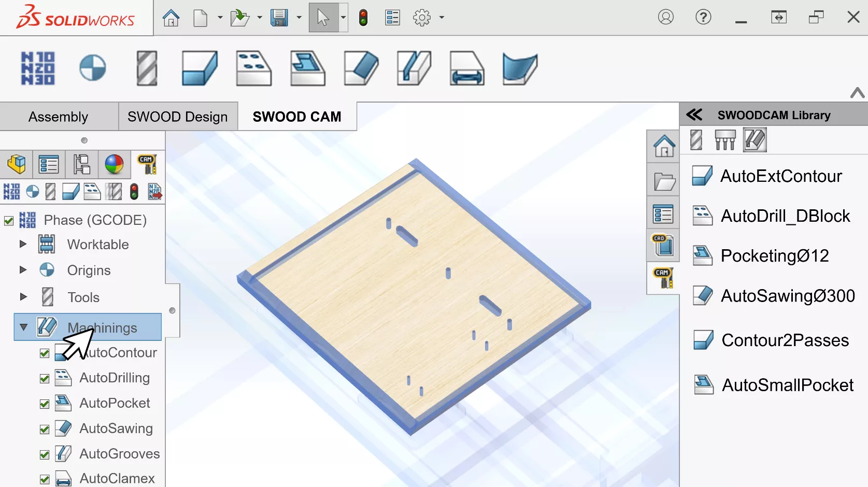Click the Open file icon
Screen dimensions: 868x487
tap(239, 18)
